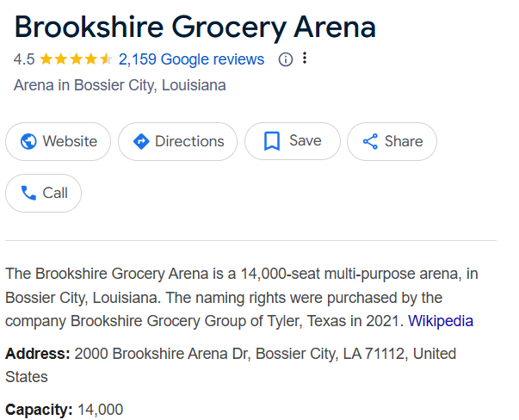519x420 pixels.
Task: Open the 2,159 Google reviews link
Action: (x=191, y=59)
